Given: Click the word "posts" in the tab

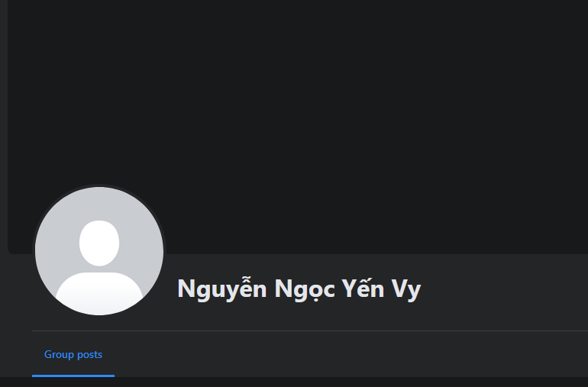Looking at the screenshot, I should coord(90,355).
